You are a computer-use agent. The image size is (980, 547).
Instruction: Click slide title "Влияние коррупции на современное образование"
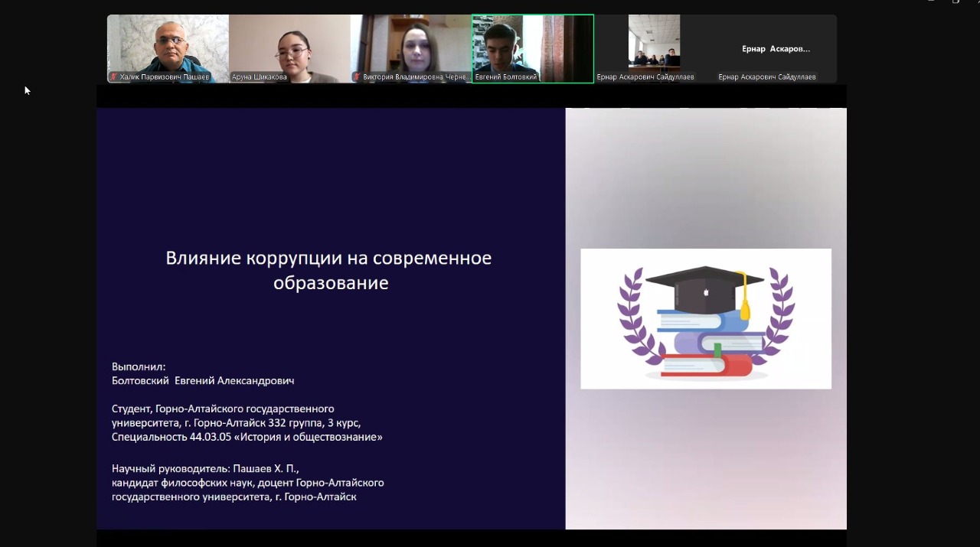click(x=328, y=270)
